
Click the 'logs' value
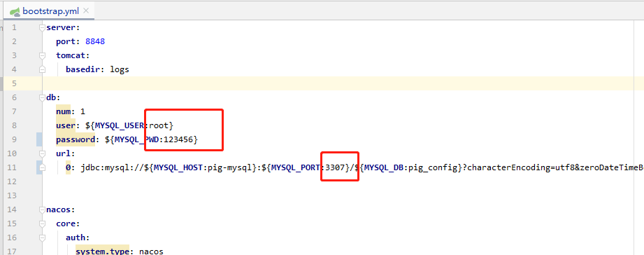[x=120, y=69]
